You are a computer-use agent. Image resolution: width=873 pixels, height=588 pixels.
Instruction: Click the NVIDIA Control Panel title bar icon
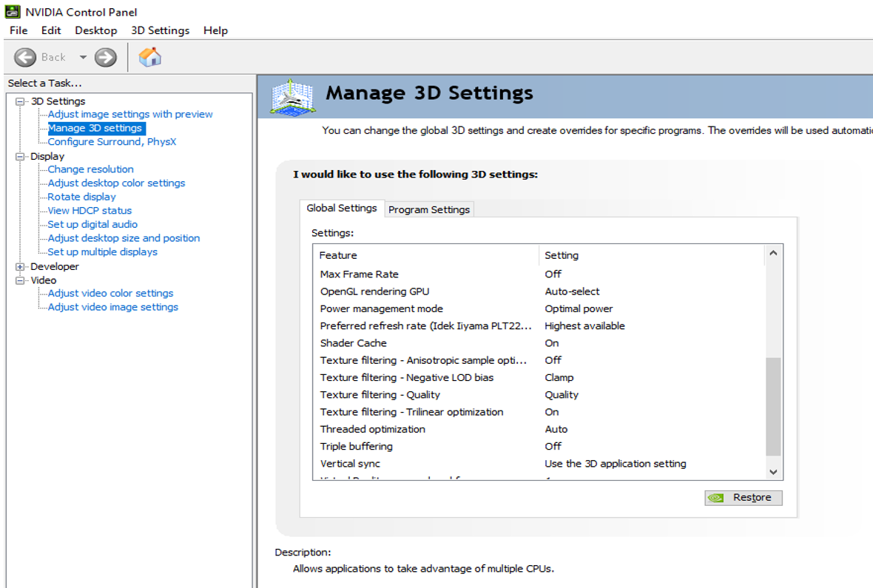(x=13, y=12)
